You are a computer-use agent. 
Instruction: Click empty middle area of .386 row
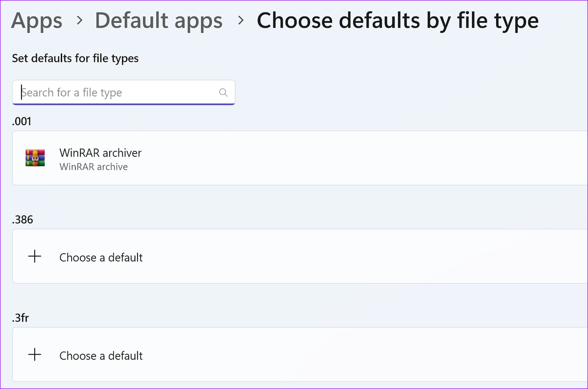[x=327, y=257]
